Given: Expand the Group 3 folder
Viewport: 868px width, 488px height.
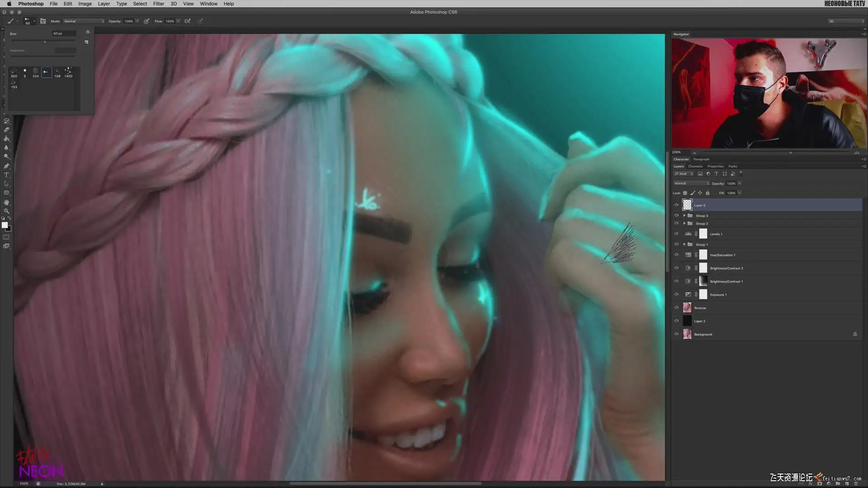Looking at the screenshot, I should (x=684, y=216).
